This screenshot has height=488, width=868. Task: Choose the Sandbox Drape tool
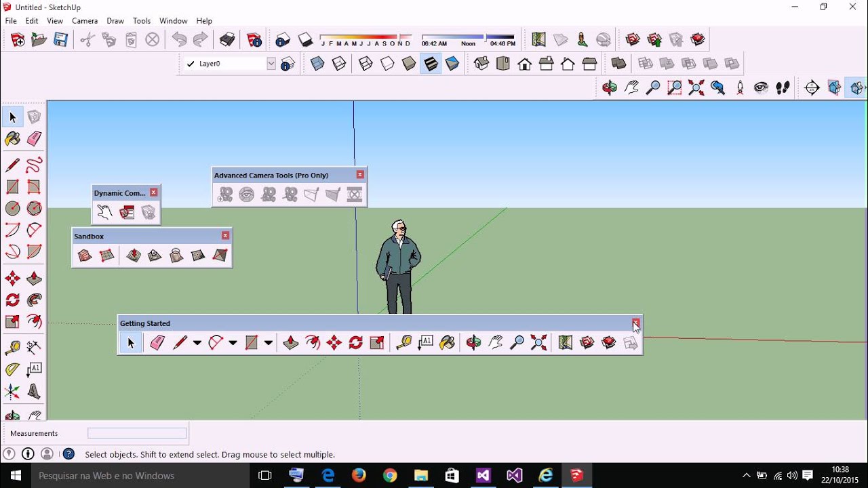[x=176, y=256]
